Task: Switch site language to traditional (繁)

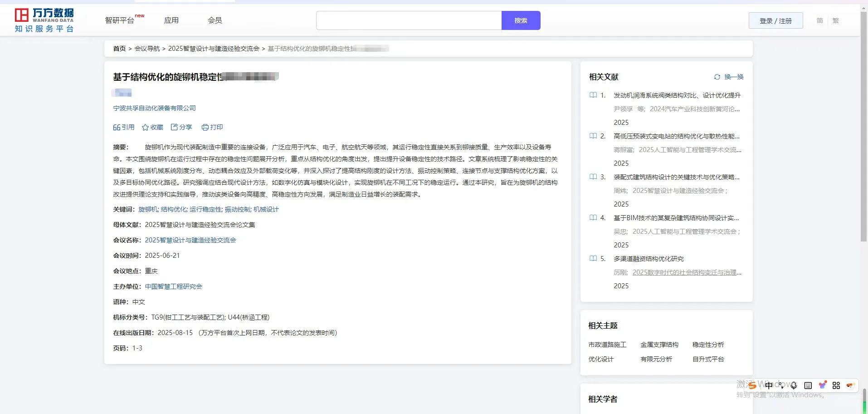Action: [x=836, y=20]
